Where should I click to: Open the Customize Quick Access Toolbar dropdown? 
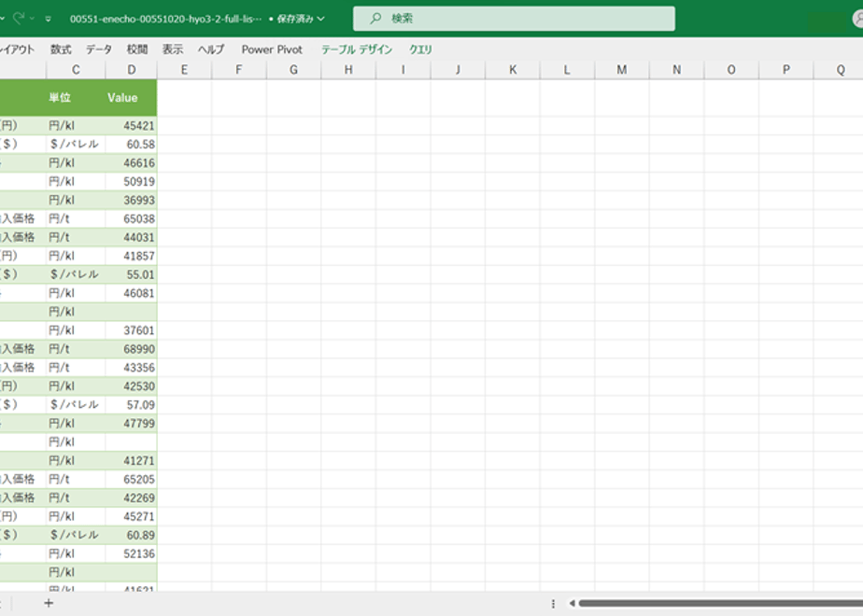pyautogui.click(x=49, y=19)
